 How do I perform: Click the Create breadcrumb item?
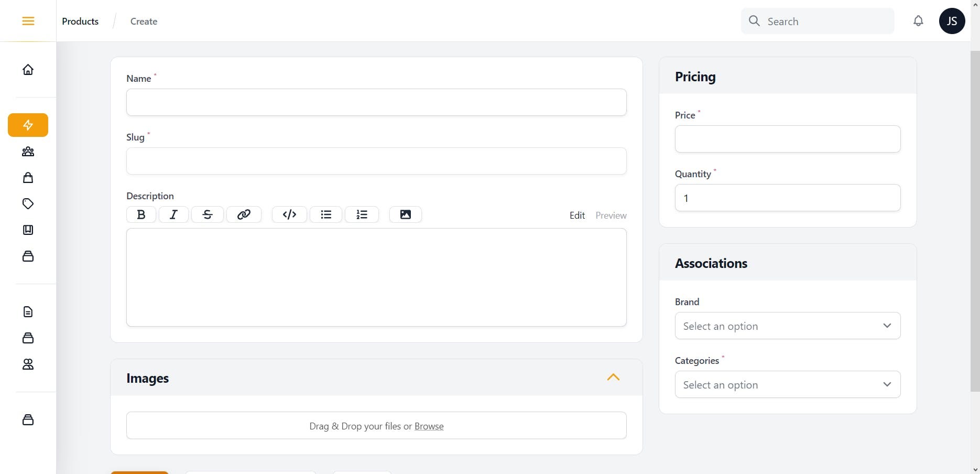tap(144, 21)
